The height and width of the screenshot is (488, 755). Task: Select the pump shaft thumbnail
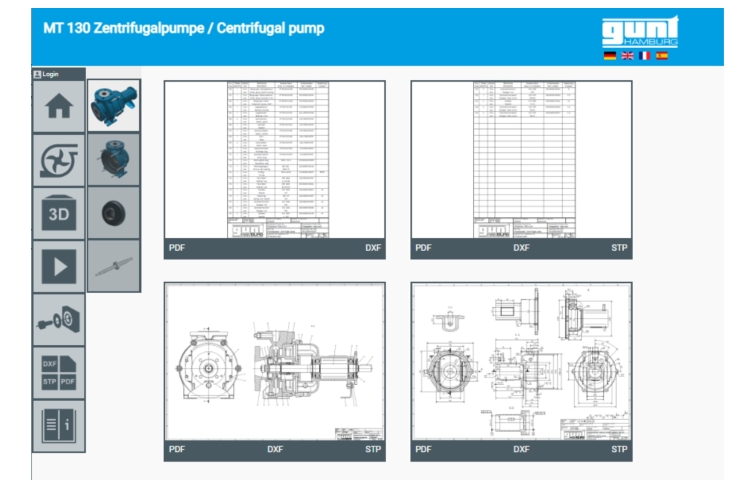114,266
